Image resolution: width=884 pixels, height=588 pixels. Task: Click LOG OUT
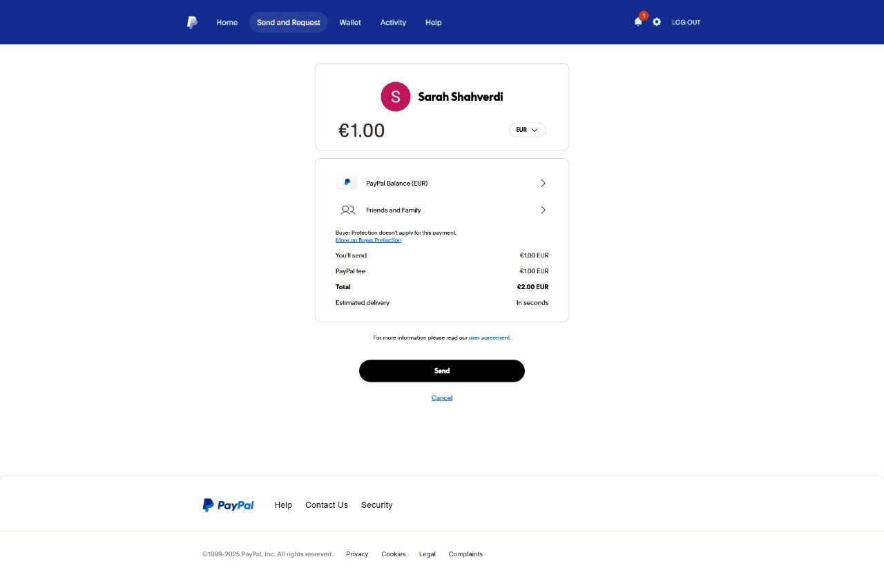click(686, 22)
